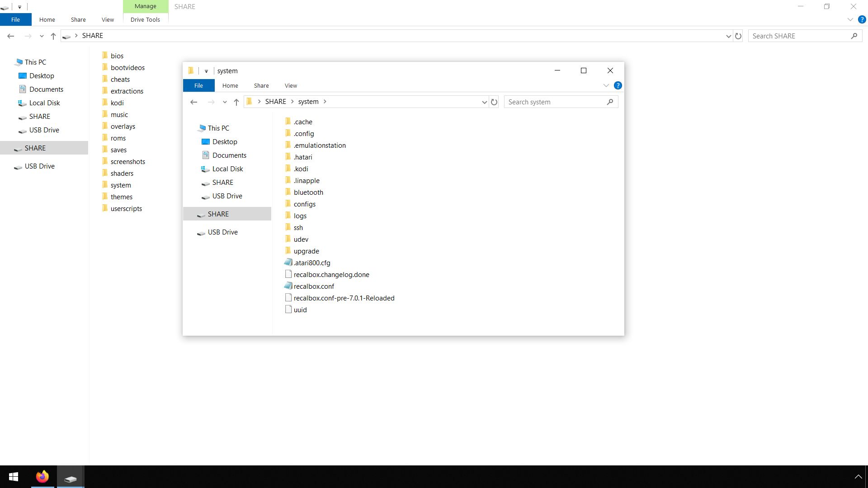Viewport: 868px width, 488px height.
Task: Open View tab in system window
Action: click(291, 85)
